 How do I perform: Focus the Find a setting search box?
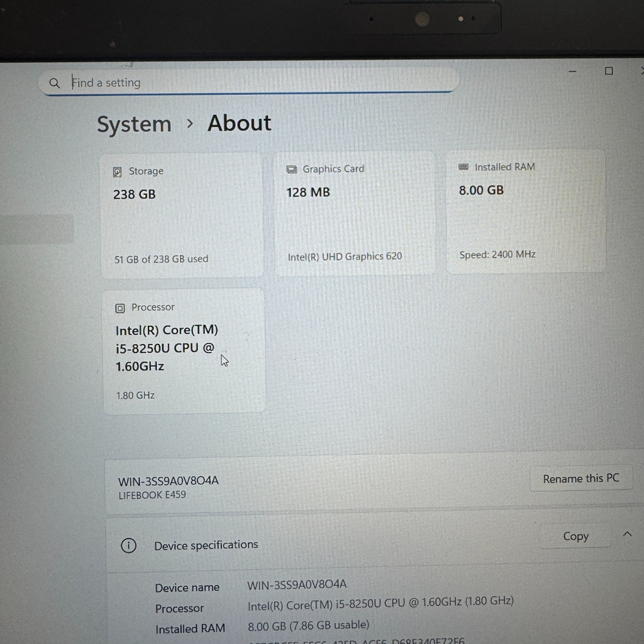[252, 82]
